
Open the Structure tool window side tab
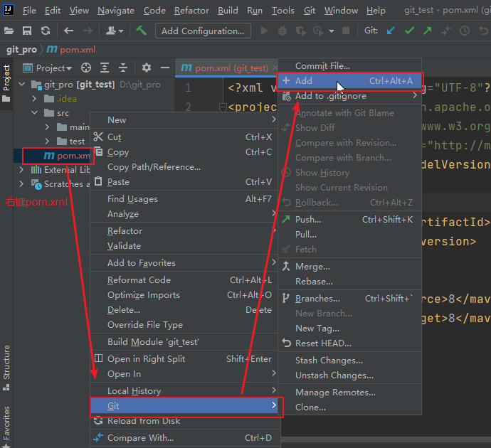point(6,368)
